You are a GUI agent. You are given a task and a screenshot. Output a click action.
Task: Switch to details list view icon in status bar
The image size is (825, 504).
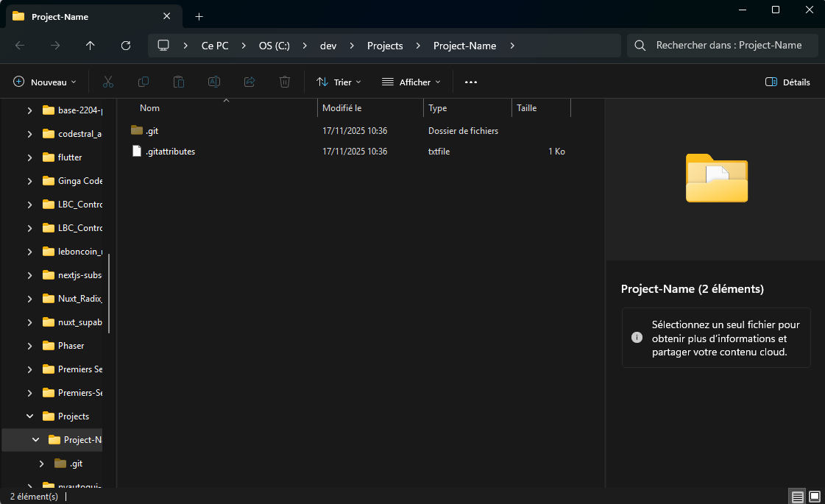tap(797, 497)
